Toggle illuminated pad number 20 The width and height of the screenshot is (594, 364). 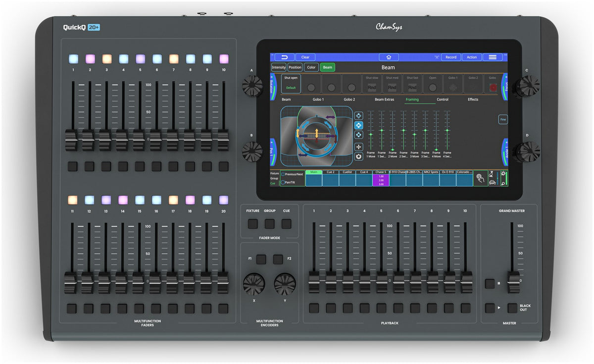coord(224,200)
